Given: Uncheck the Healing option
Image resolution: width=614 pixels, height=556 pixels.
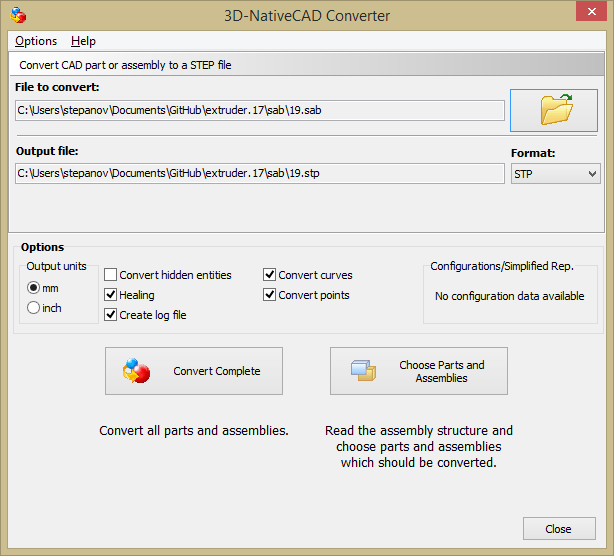Looking at the screenshot, I should (111, 295).
